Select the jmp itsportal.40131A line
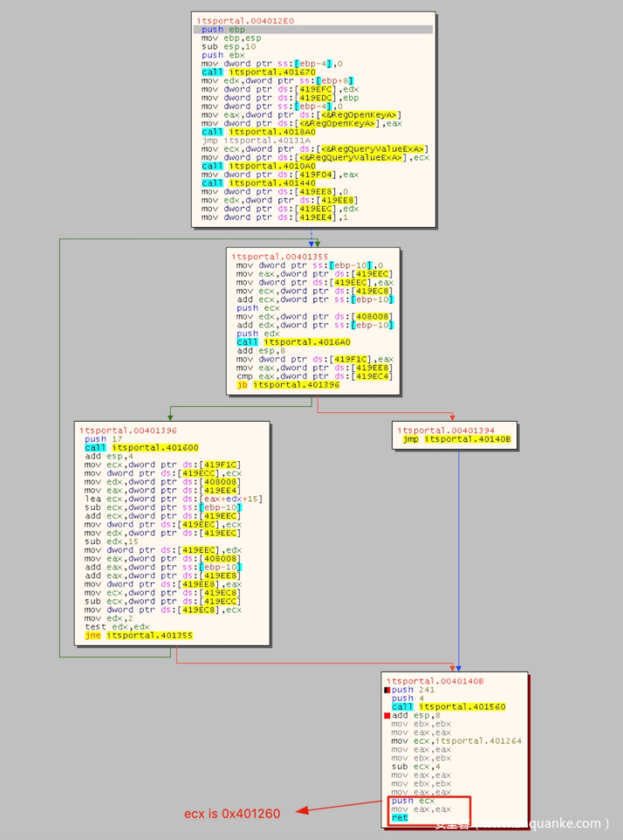623x840 pixels. click(x=248, y=140)
